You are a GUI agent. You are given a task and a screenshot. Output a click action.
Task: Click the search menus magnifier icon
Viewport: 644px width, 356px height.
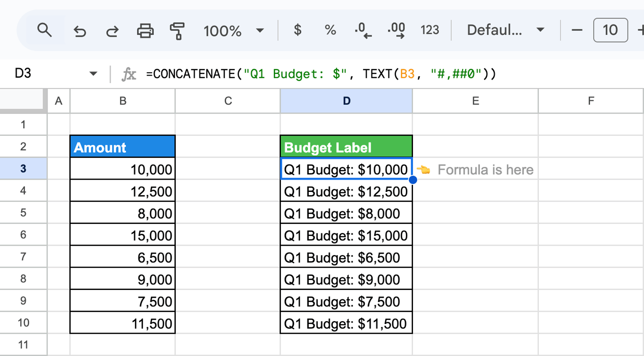click(x=44, y=30)
